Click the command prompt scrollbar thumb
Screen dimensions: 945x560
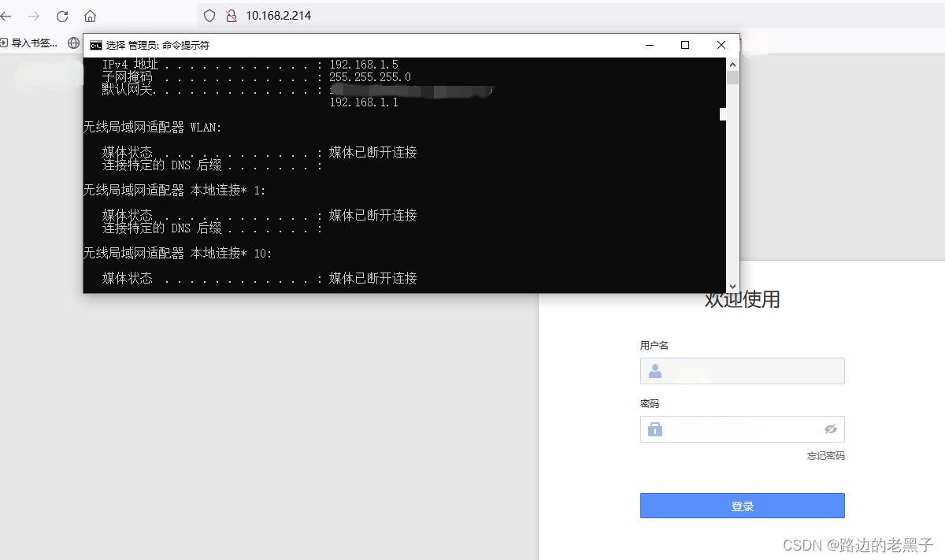point(732,77)
